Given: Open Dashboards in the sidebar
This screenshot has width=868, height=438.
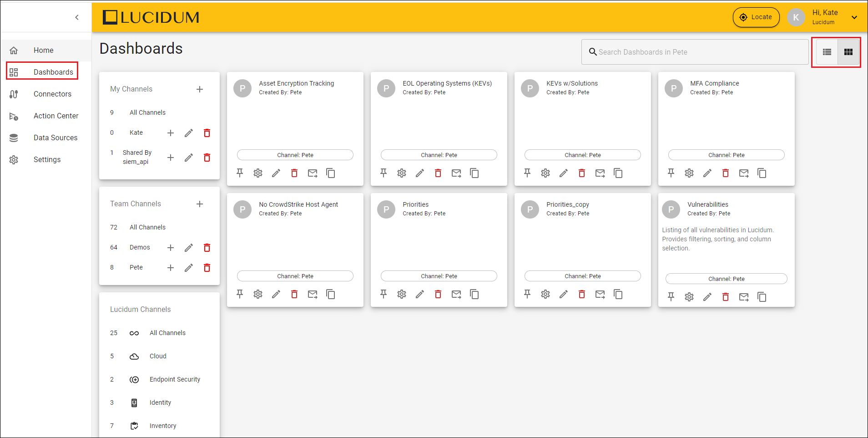Looking at the screenshot, I should tap(53, 72).
